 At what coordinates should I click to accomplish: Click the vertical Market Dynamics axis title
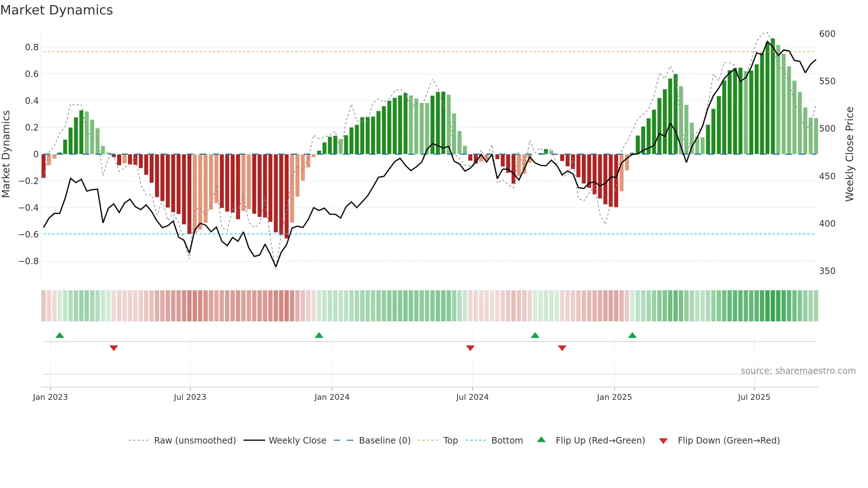point(6,154)
